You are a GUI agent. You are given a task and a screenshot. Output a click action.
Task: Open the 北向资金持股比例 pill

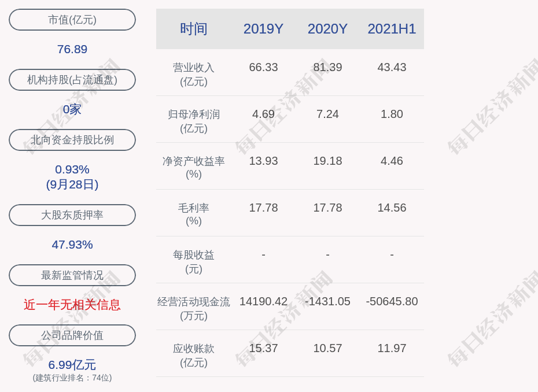[72, 139]
